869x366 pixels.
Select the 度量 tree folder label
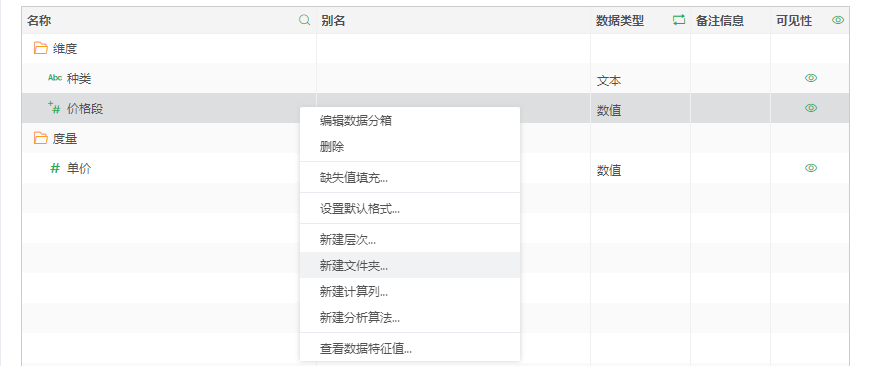(x=65, y=139)
